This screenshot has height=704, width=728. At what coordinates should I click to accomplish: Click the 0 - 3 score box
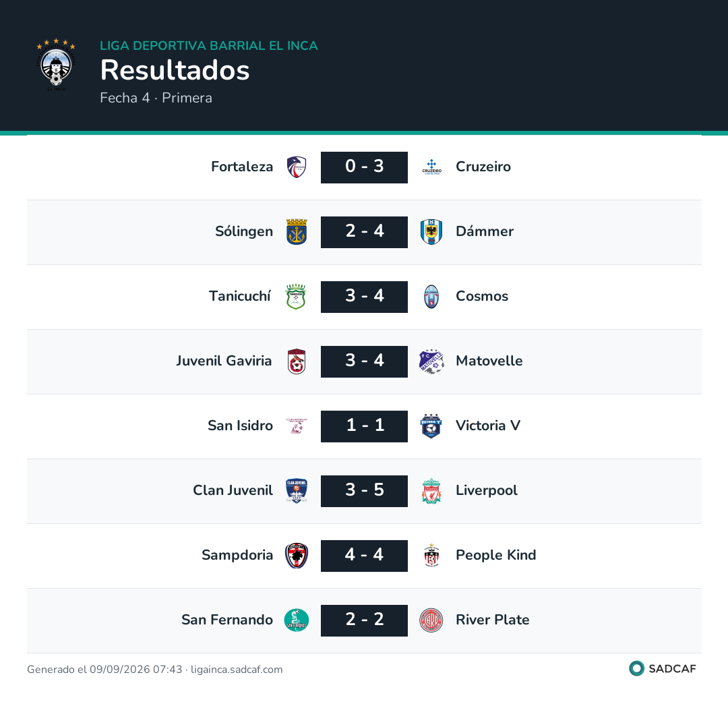364,167
